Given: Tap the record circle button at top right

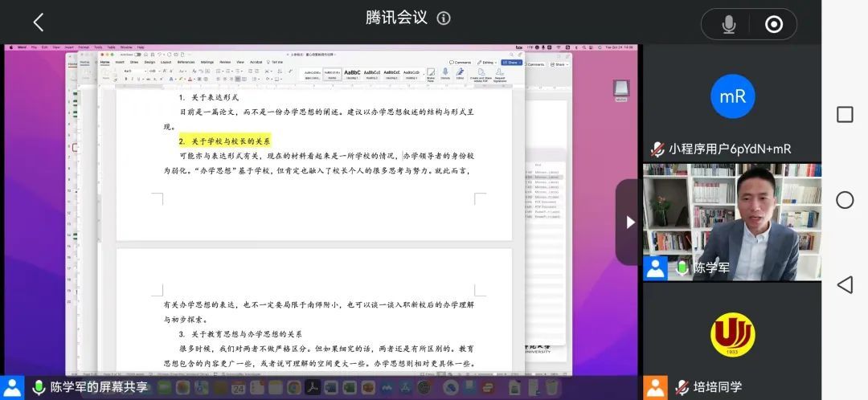Looking at the screenshot, I should (x=774, y=25).
